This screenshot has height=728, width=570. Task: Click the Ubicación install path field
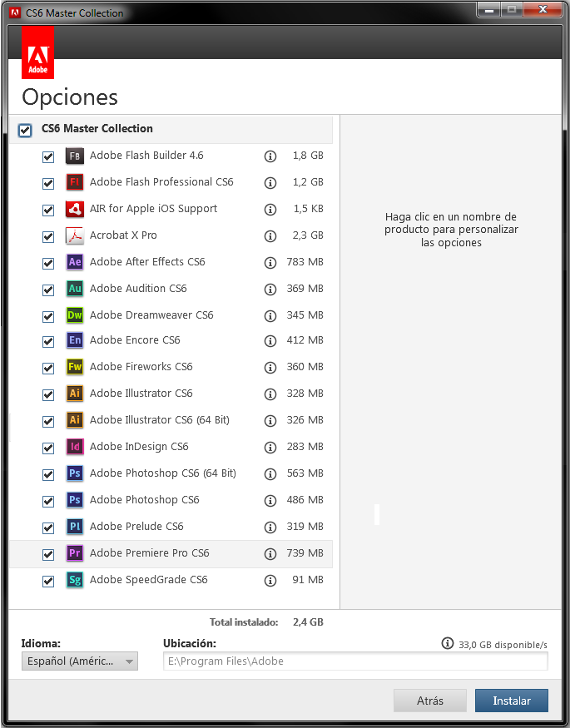tap(355, 661)
